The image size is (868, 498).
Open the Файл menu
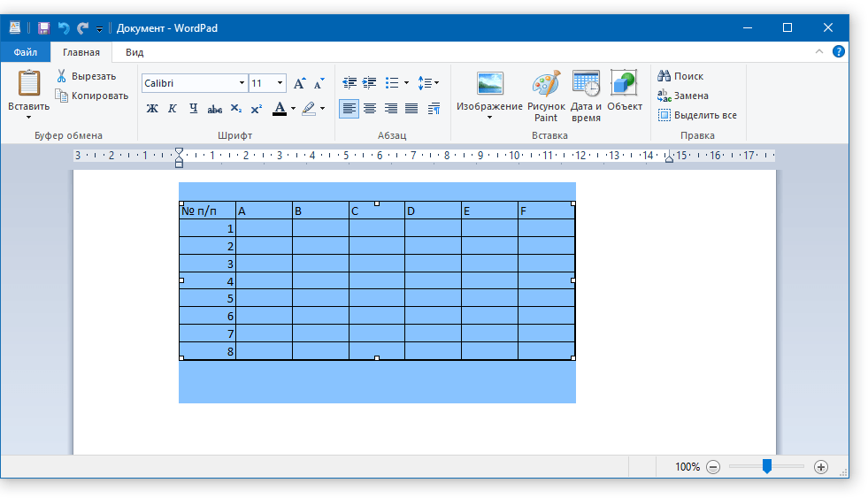tap(25, 52)
